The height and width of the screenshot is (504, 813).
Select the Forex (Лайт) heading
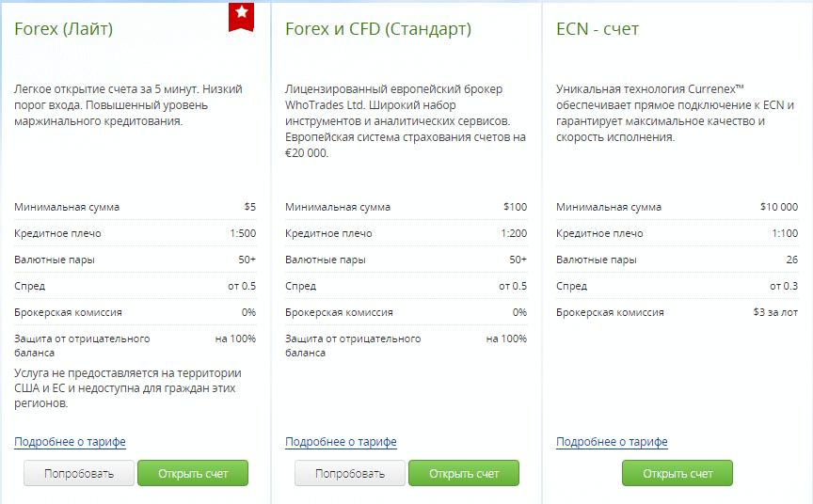coord(64,29)
